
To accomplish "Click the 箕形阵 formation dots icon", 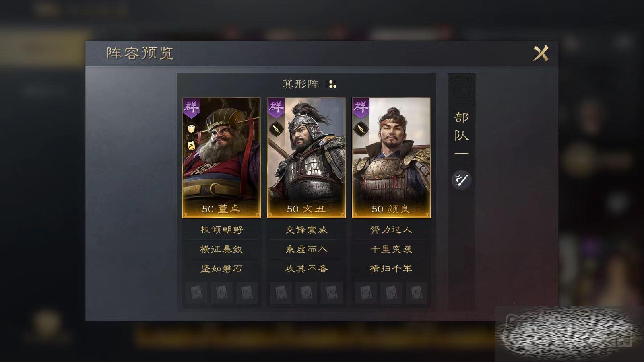I will pos(332,84).
